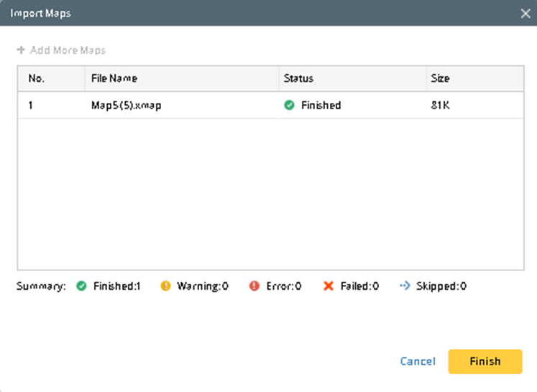Click the Finished status text in row 1
The height and width of the screenshot is (392, 537).
click(x=321, y=105)
